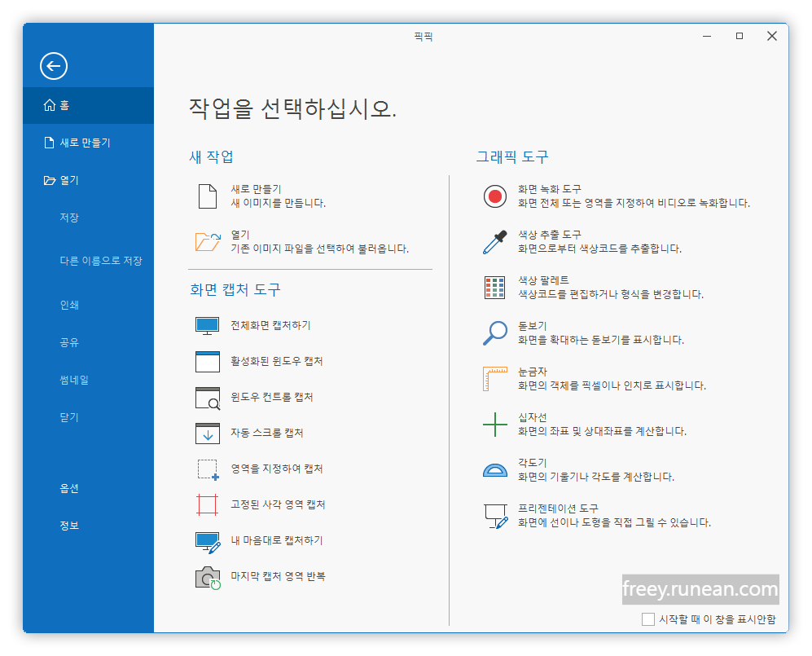Repeat the last capture region
This screenshot has width=812, height=656.
click(269, 576)
